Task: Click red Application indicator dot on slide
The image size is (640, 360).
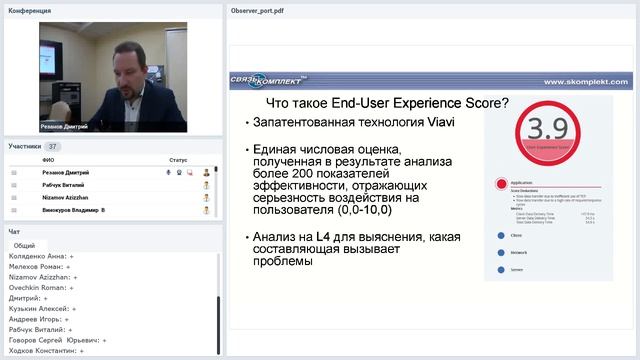Action: point(501,184)
